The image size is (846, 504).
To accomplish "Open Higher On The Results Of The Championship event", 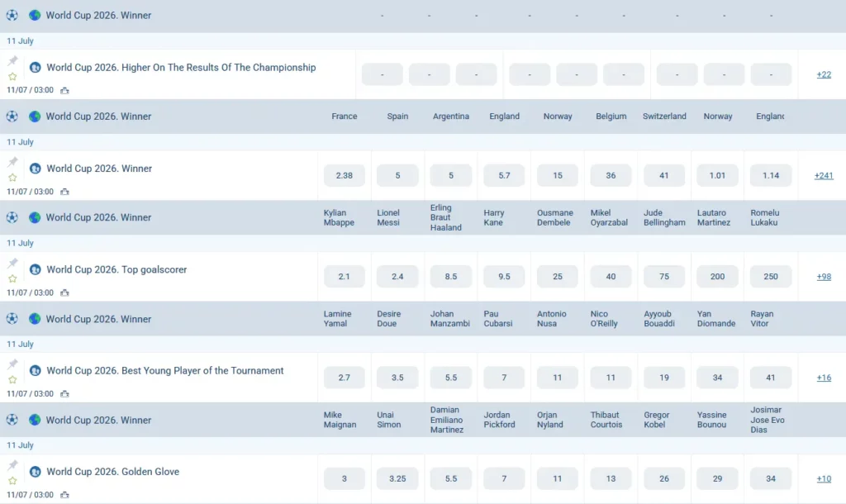I will pos(181,68).
